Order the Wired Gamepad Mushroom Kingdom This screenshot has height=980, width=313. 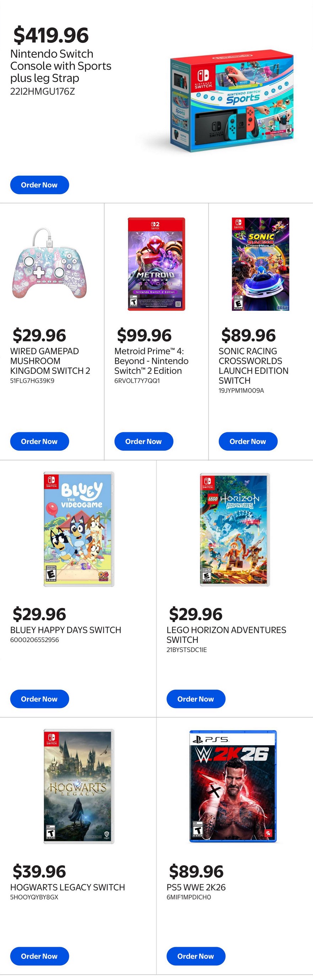[39, 441]
